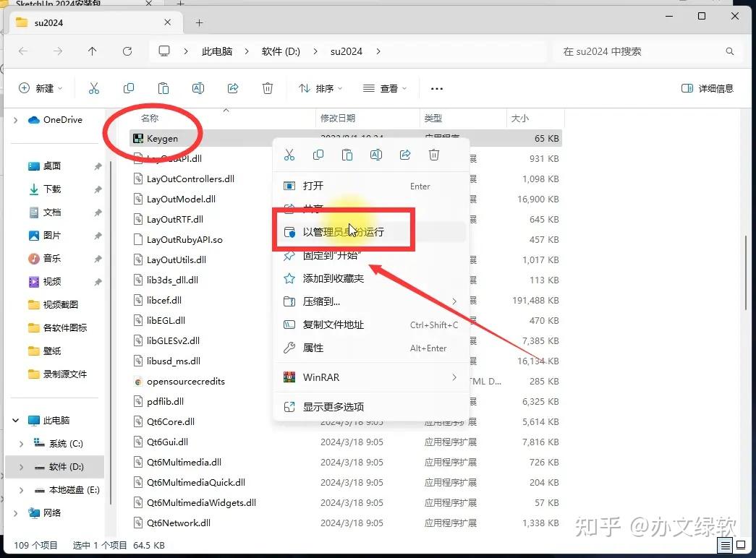Switch to details list view in the status bar
Image resolution: width=756 pixels, height=558 pixels.
[x=724, y=546]
